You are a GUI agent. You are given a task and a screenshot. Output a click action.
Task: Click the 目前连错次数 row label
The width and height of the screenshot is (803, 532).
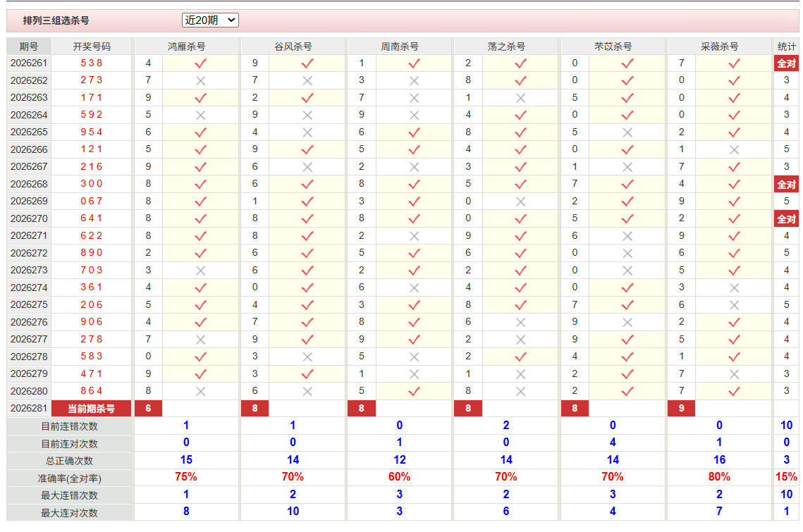[x=70, y=426]
